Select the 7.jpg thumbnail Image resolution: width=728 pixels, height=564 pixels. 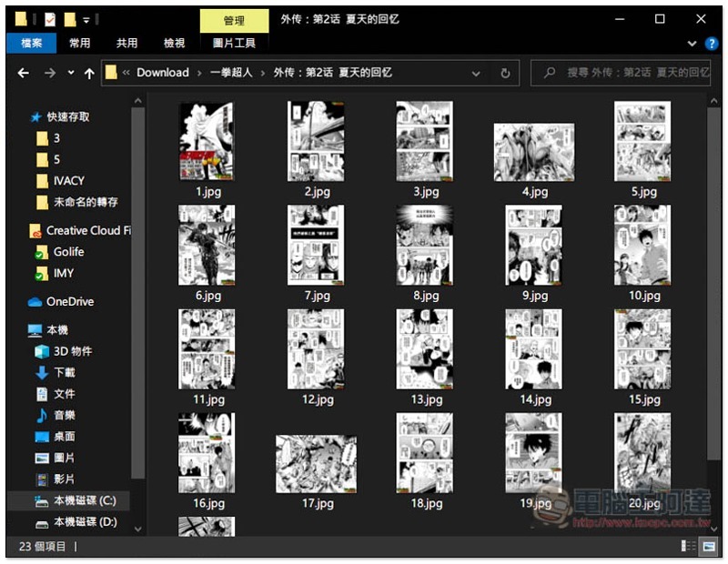pyautogui.click(x=316, y=245)
